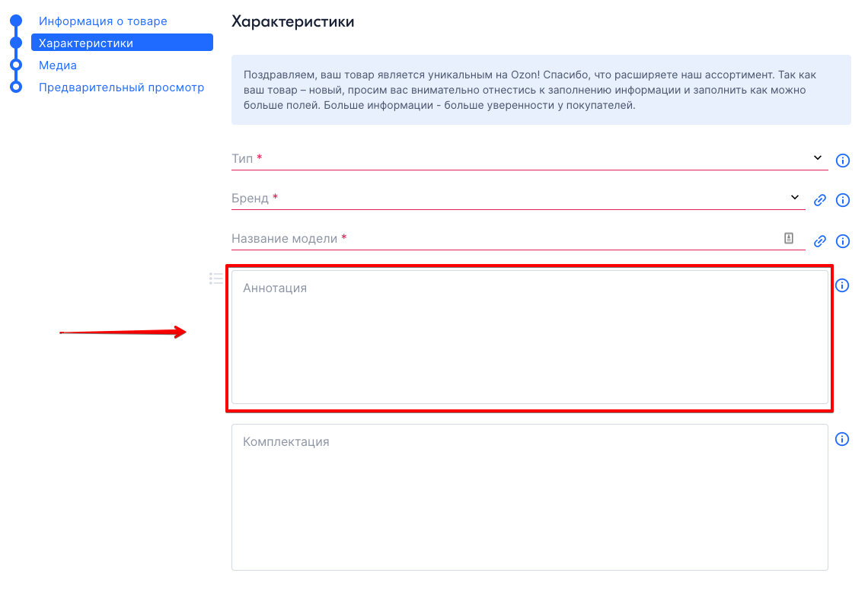Click the Характеристики page heading

(293, 21)
